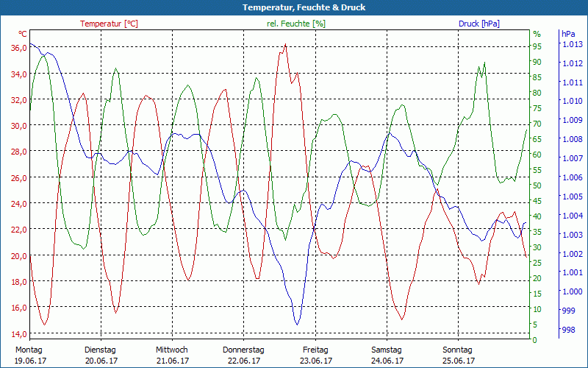Select the blue "Druck [hPa]" legend label
This screenshot has height=368, width=588.
[x=479, y=24]
